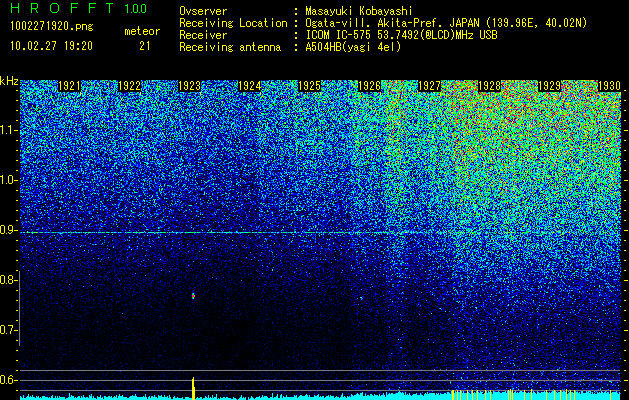This screenshot has width=629, height=400.
Task: Click the 1928 time marker
Action: coord(489,86)
